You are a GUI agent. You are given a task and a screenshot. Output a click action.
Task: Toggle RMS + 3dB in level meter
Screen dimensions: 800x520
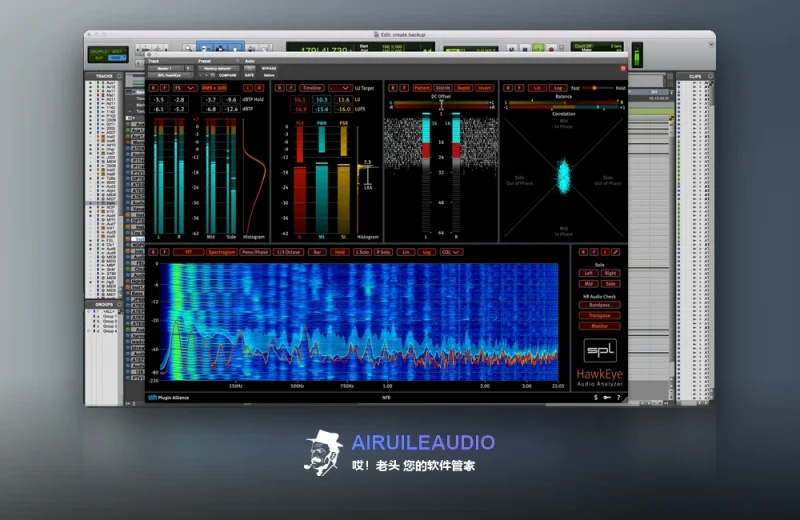click(x=214, y=88)
